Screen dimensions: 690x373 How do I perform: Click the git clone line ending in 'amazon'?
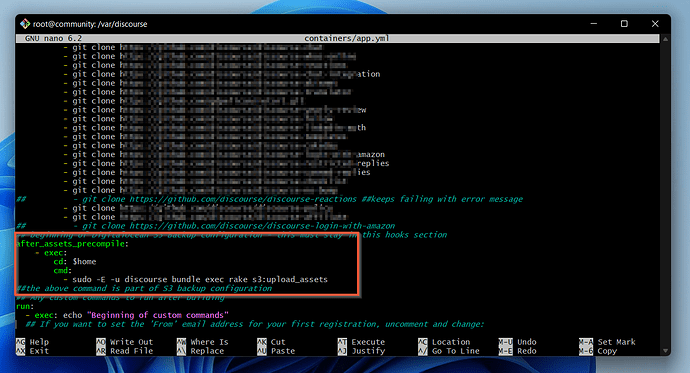(224, 154)
